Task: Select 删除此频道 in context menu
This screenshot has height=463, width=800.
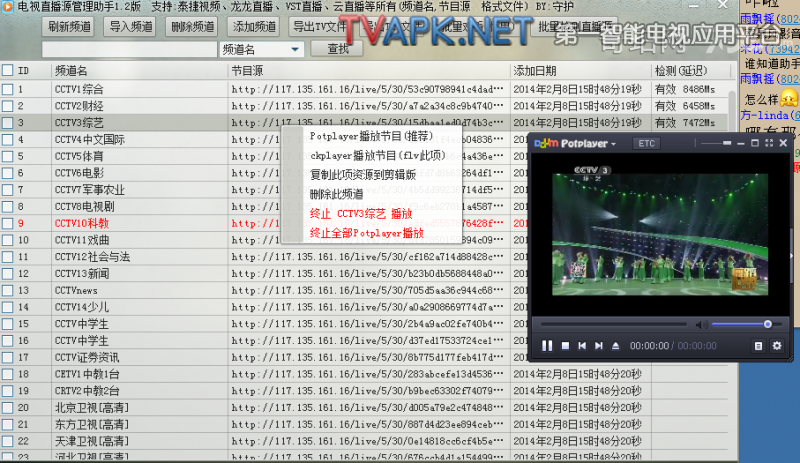Action: 336,194
